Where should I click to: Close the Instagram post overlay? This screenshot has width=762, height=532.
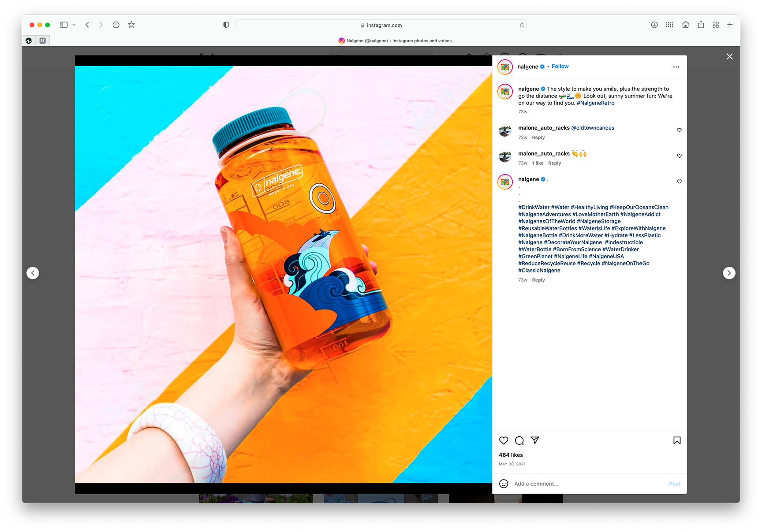[730, 56]
